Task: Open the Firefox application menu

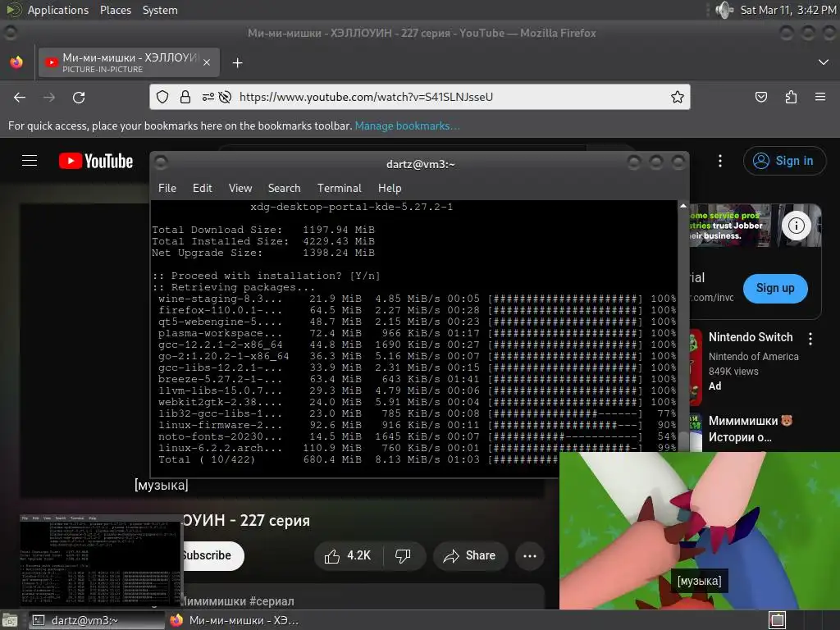Action: pyautogui.click(x=820, y=97)
